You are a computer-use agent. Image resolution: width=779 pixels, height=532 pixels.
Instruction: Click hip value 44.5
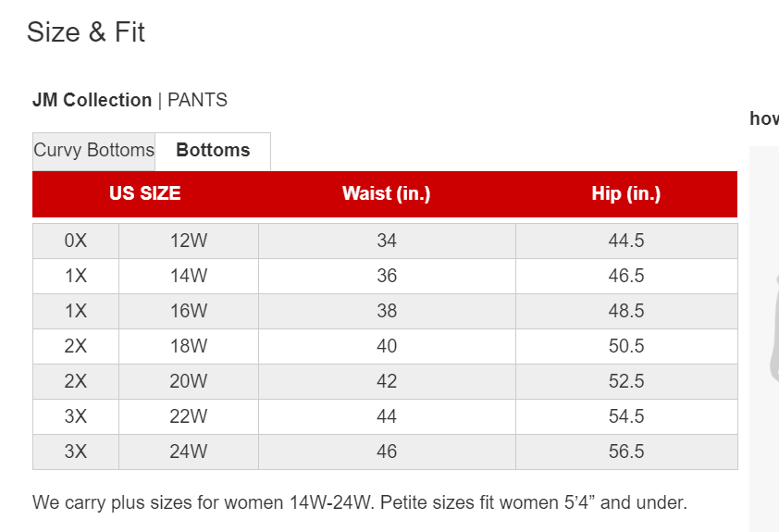point(626,241)
